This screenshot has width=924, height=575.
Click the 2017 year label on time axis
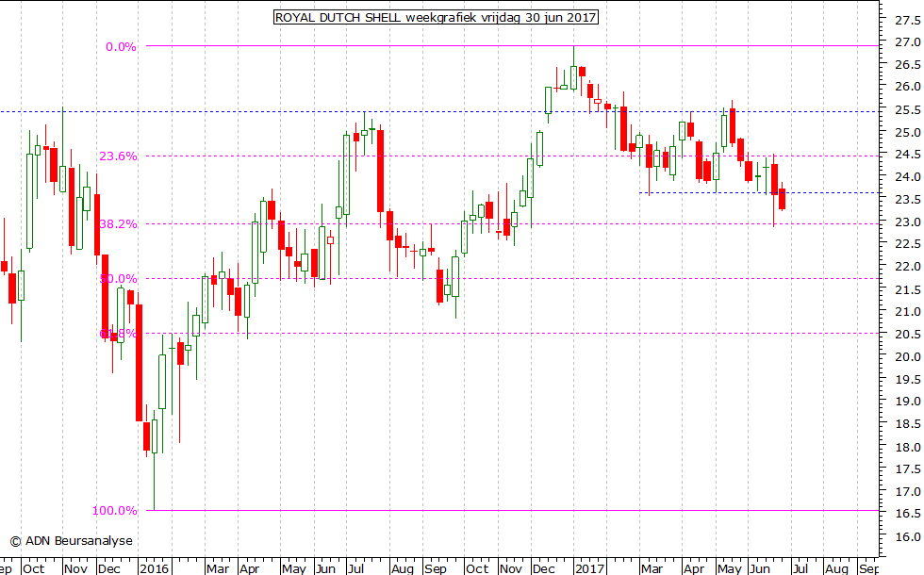tap(590, 568)
